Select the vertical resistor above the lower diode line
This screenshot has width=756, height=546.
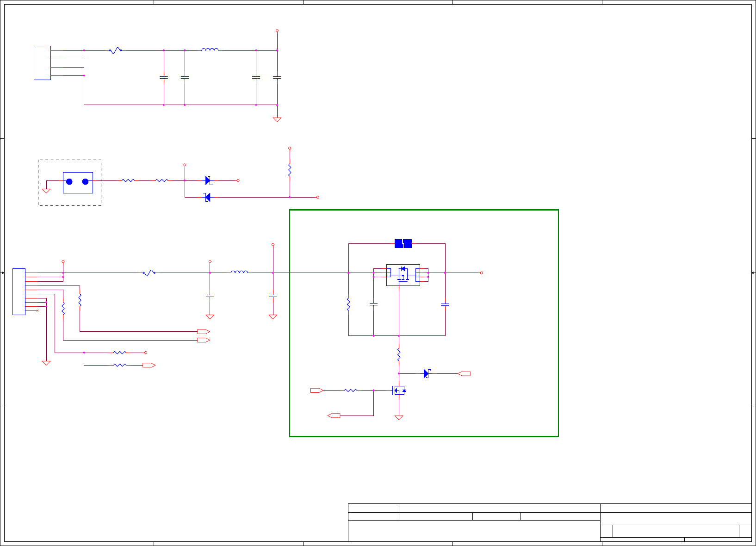point(290,170)
